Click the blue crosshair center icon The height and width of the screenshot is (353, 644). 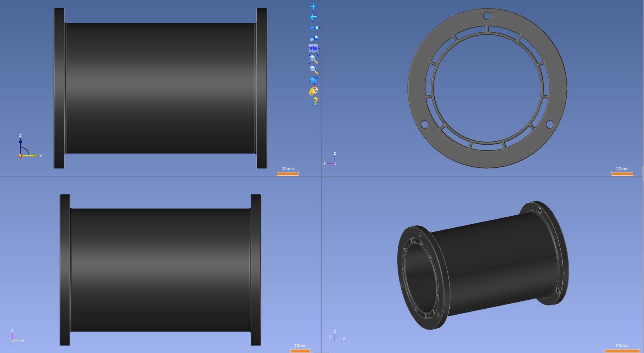click(313, 7)
